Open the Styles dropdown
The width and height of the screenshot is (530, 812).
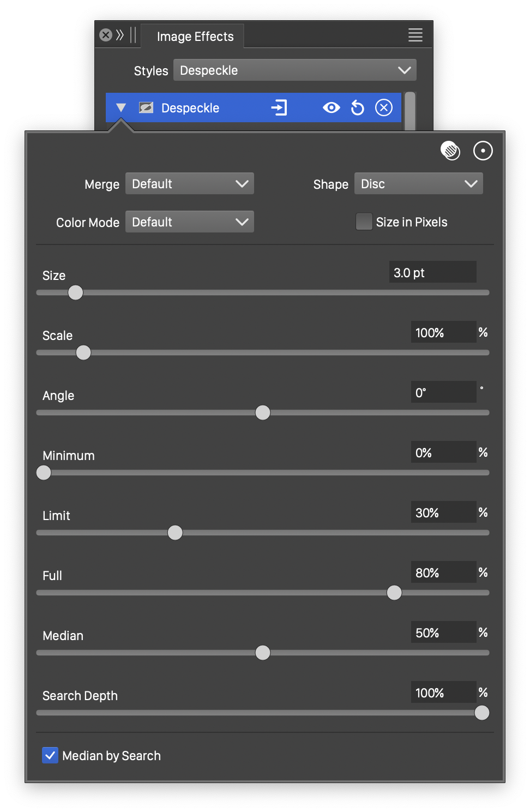tap(294, 70)
